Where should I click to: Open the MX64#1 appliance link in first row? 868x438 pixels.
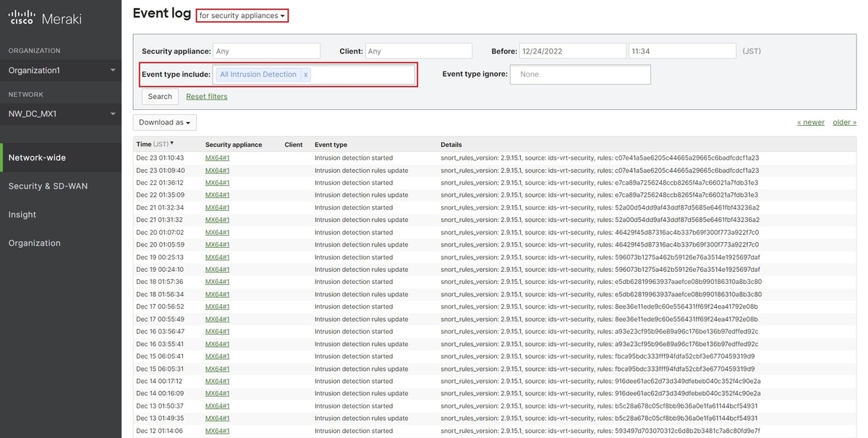pyautogui.click(x=218, y=157)
